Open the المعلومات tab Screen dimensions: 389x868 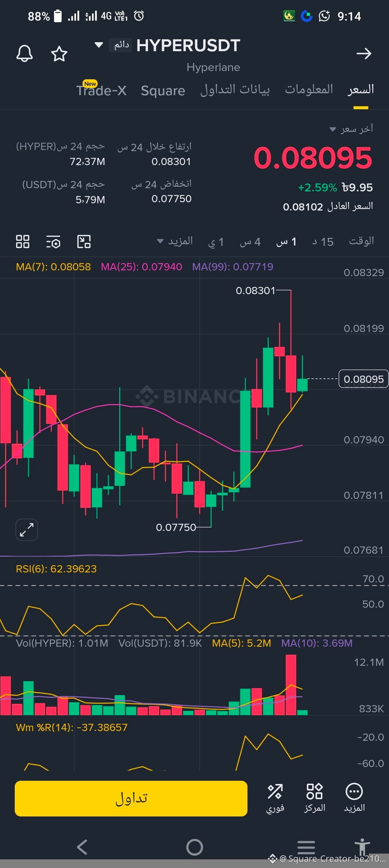coord(309,89)
